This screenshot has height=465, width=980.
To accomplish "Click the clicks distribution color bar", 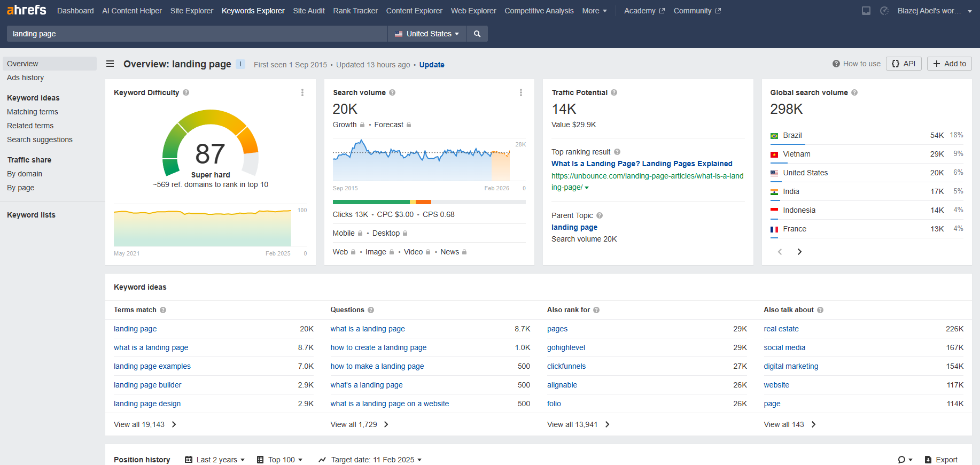I will click(429, 202).
